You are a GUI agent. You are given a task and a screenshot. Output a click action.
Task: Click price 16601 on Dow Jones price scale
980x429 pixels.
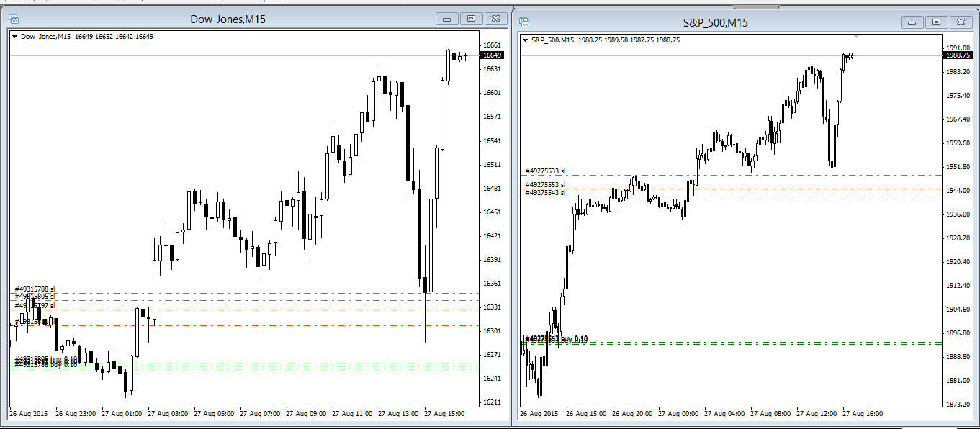pyautogui.click(x=493, y=93)
